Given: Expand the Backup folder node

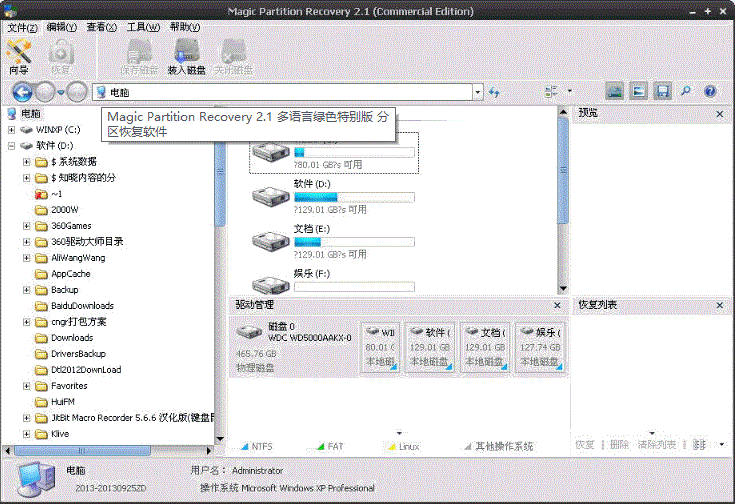Looking at the screenshot, I should 27,290.
